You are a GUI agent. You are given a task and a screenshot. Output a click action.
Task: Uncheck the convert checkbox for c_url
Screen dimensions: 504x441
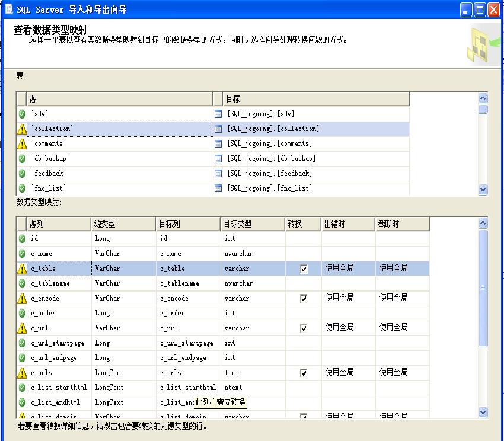point(304,328)
